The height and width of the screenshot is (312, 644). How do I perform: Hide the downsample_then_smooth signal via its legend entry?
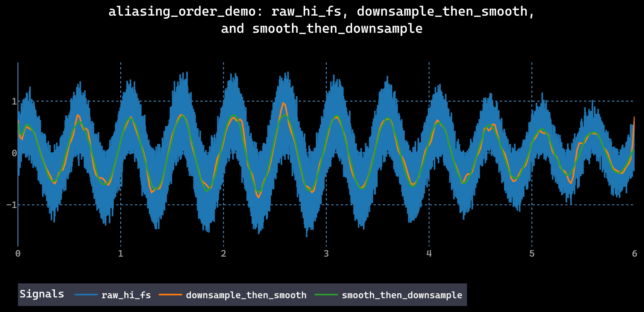point(246,295)
